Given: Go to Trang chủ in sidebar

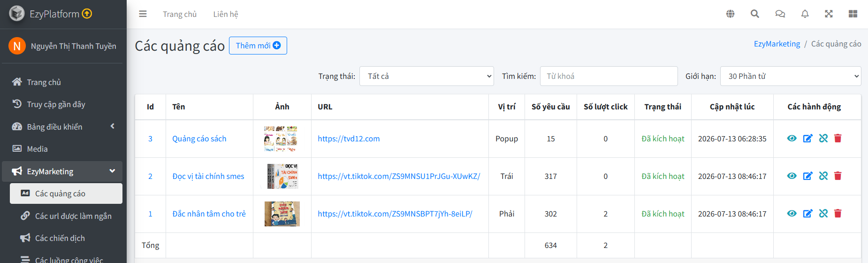Looking at the screenshot, I should click(x=62, y=82).
